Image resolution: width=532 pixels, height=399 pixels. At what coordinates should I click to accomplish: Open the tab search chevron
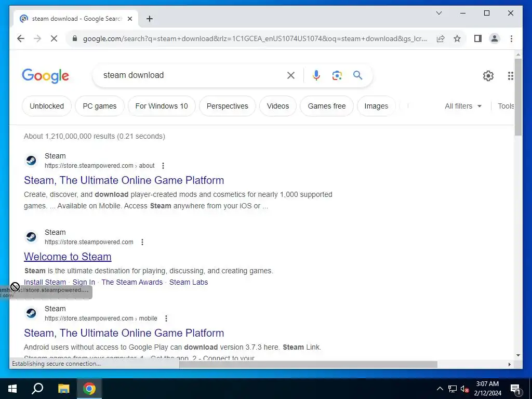click(438, 13)
